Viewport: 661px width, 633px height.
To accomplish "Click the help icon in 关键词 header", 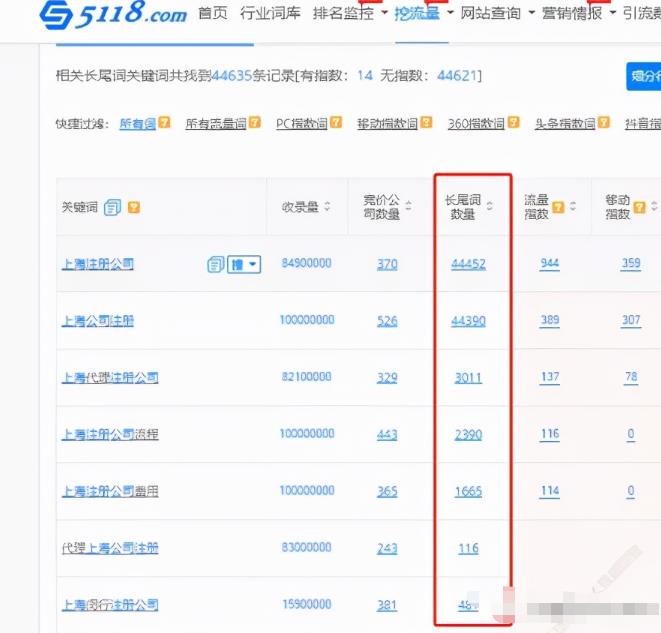I will pyautogui.click(x=134, y=207).
